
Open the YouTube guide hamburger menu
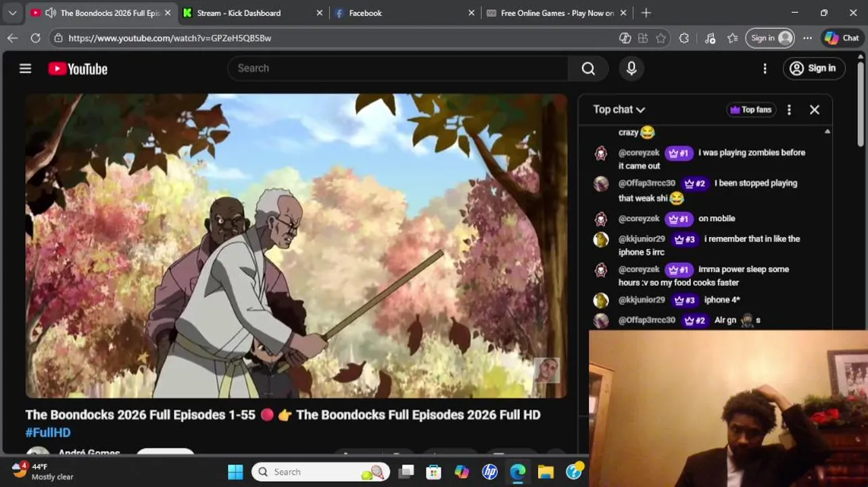25,68
